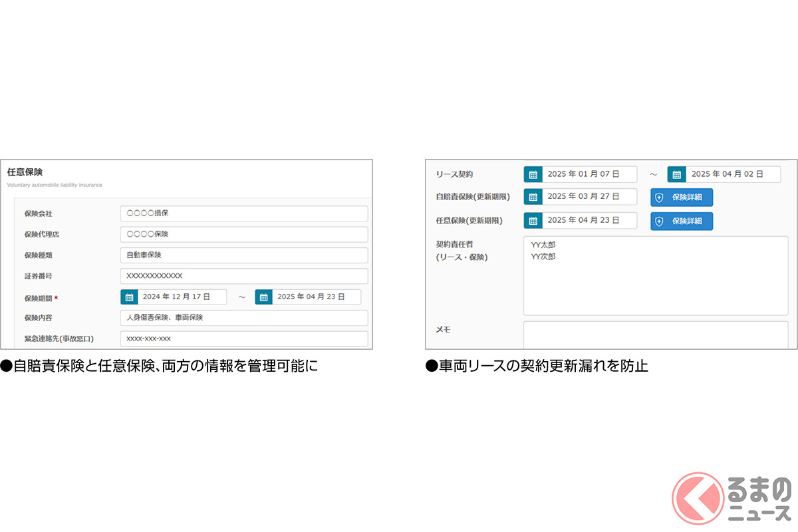
Task: Click the lease start date 2025年01月07日
Action: pyautogui.click(x=589, y=174)
